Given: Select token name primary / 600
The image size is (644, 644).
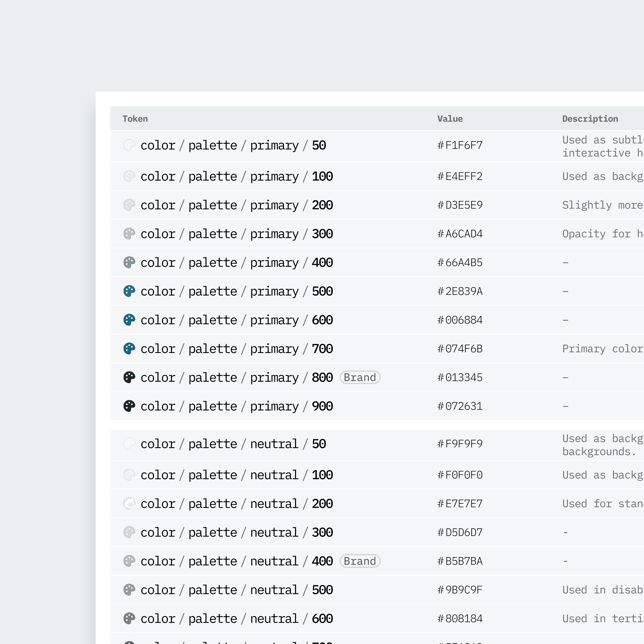Looking at the screenshot, I should tap(237, 320).
